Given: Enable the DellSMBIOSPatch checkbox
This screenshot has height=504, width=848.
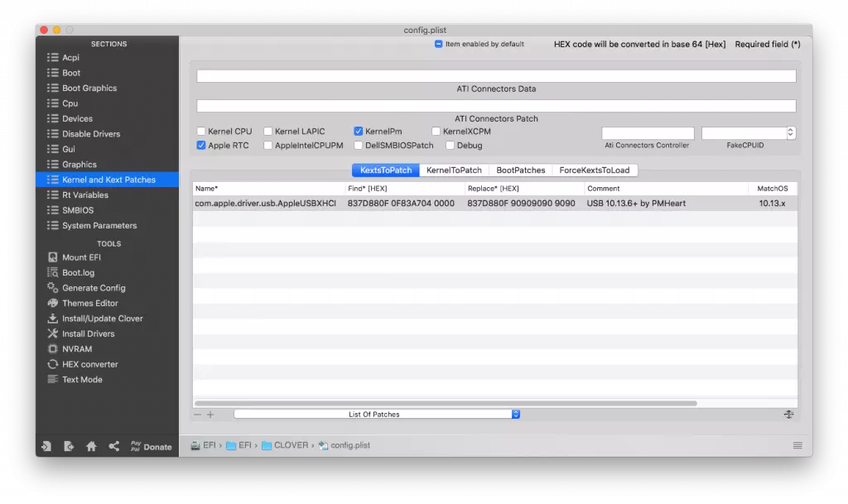Looking at the screenshot, I should tap(358, 146).
